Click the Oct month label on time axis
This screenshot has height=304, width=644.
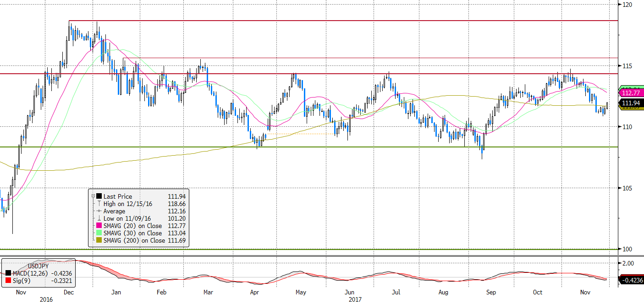point(538,292)
